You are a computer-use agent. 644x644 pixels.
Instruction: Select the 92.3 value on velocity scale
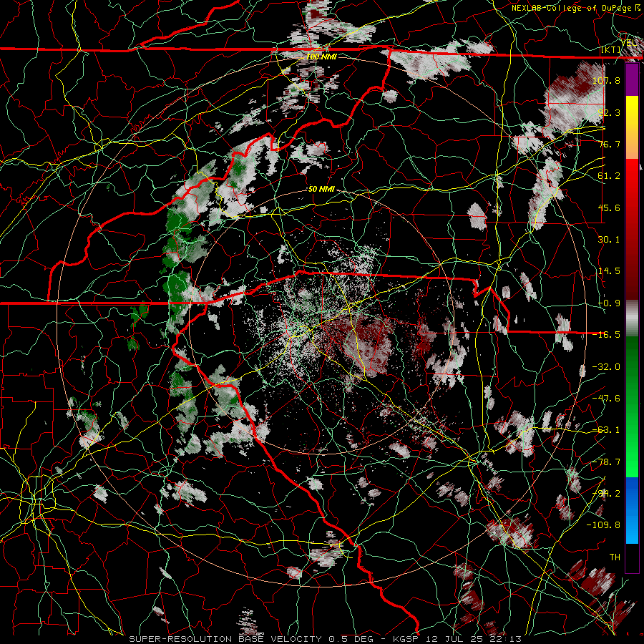click(x=609, y=112)
